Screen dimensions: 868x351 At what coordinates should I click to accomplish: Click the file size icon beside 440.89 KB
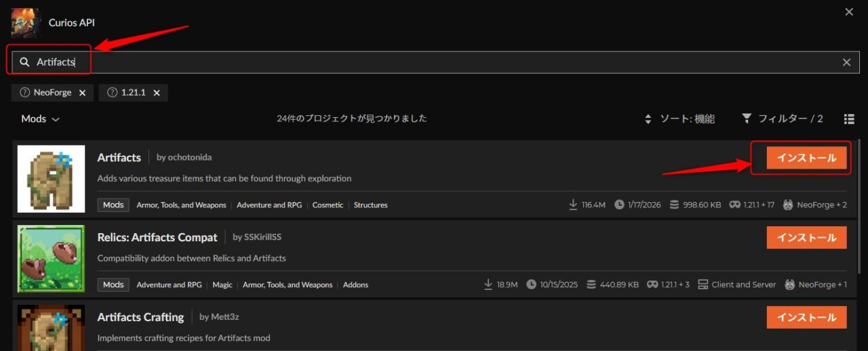[591, 285]
